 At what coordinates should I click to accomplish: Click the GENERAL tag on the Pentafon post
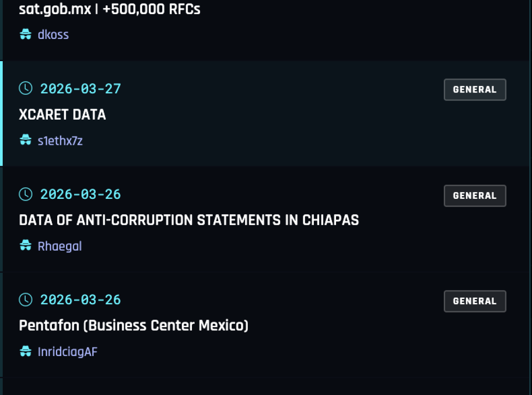point(474,301)
